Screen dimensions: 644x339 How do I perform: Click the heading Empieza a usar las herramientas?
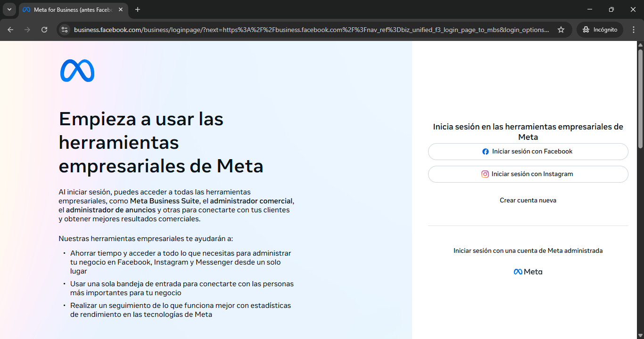coord(161,142)
